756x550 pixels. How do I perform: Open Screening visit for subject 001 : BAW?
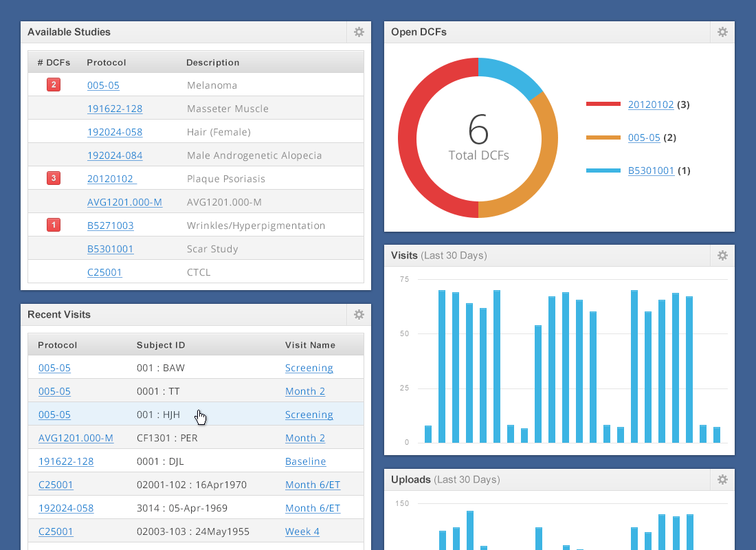click(x=309, y=368)
